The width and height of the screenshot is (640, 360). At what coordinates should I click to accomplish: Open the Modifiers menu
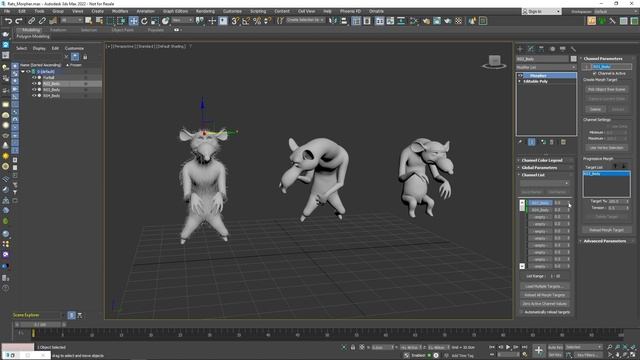click(x=120, y=11)
